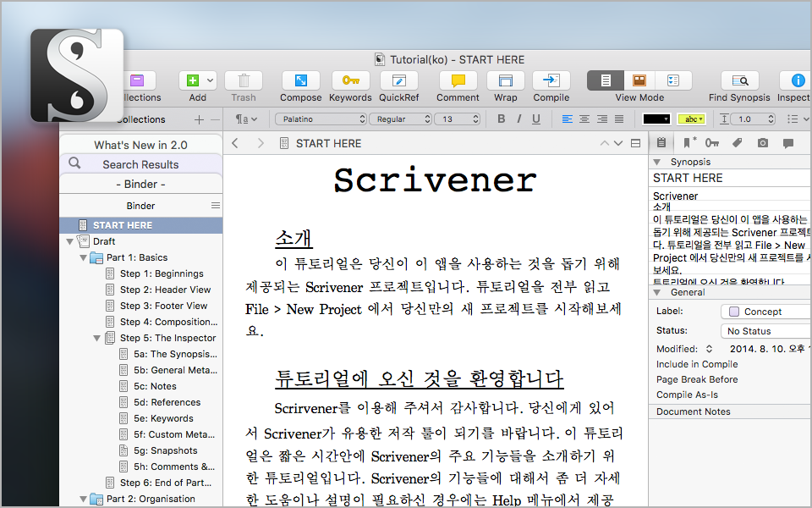
Task: Open the Add button dropdown arrow
Action: coord(210,80)
